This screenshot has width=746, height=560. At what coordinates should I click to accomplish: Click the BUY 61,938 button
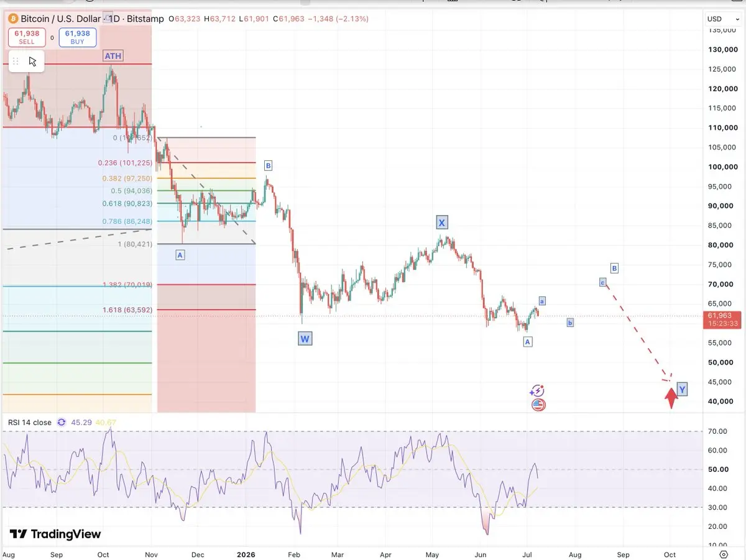78,37
